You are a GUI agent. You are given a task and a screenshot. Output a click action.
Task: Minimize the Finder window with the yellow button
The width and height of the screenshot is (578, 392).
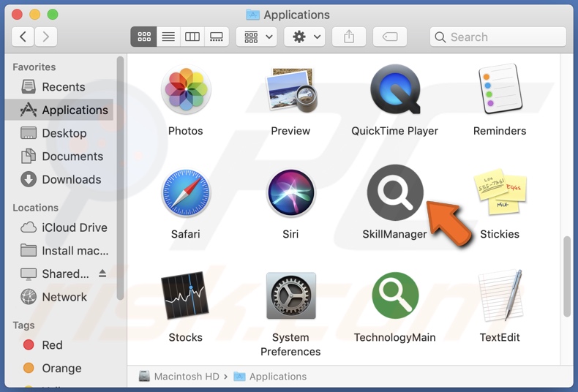34,15
